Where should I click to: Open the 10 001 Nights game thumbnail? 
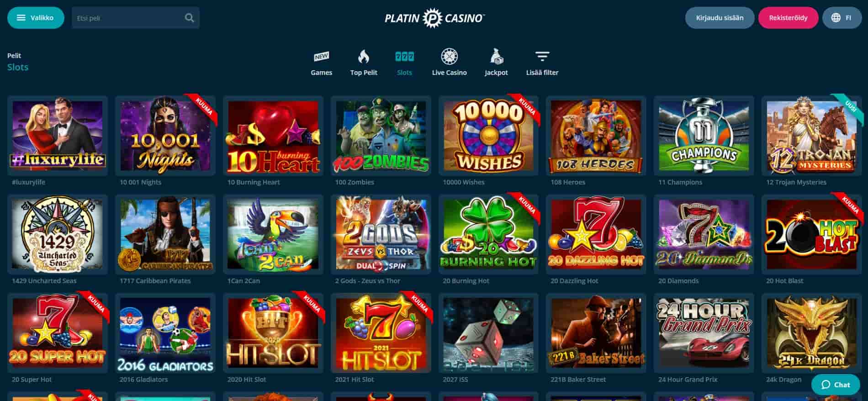(165, 136)
